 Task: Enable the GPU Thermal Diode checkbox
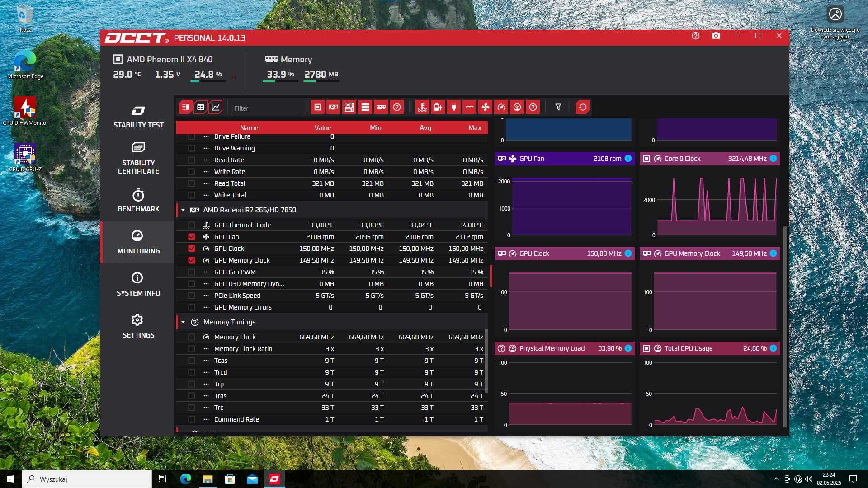tap(192, 225)
